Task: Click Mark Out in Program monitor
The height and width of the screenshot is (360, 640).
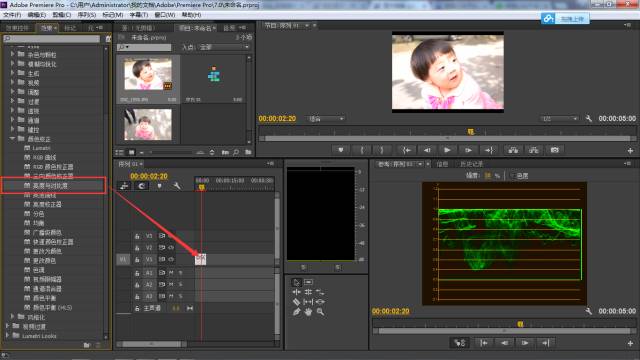Action: [x=382, y=150]
